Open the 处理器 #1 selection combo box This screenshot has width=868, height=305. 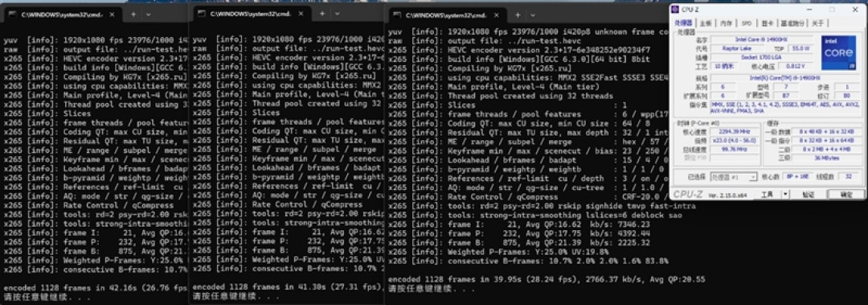click(x=734, y=177)
